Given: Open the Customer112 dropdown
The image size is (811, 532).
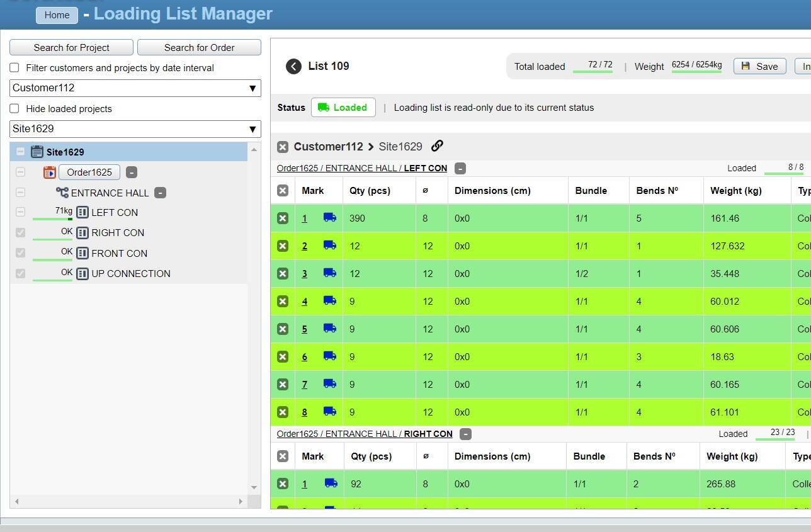Looking at the screenshot, I should [135, 88].
